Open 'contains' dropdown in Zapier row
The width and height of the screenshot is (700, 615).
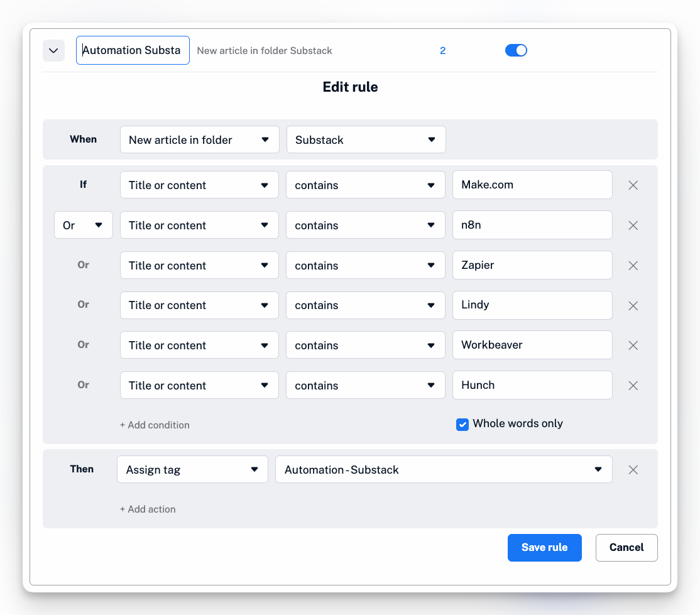[x=366, y=265]
